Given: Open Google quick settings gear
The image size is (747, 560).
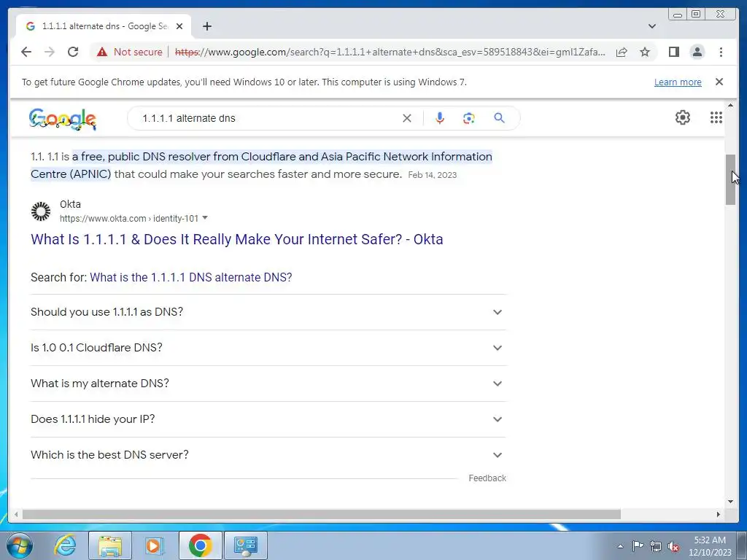Looking at the screenshot, I should click(x=683, y=117).
